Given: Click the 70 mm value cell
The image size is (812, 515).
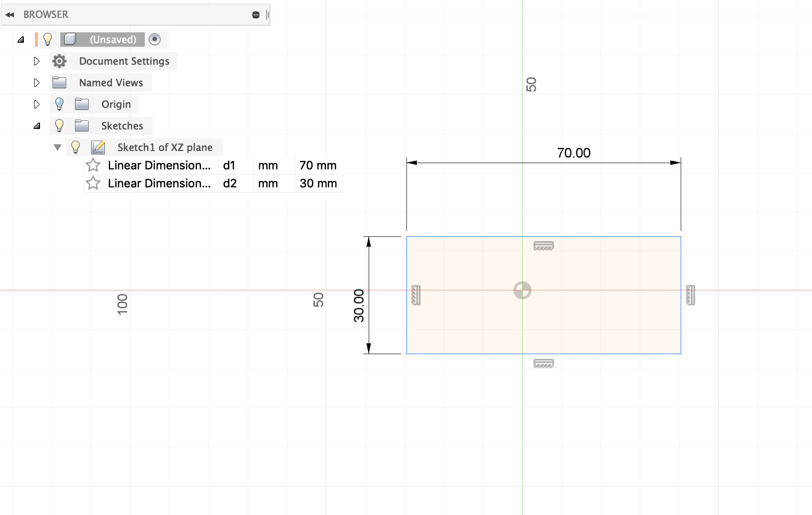Looking at the screenshot, I should tap(318, 165).
